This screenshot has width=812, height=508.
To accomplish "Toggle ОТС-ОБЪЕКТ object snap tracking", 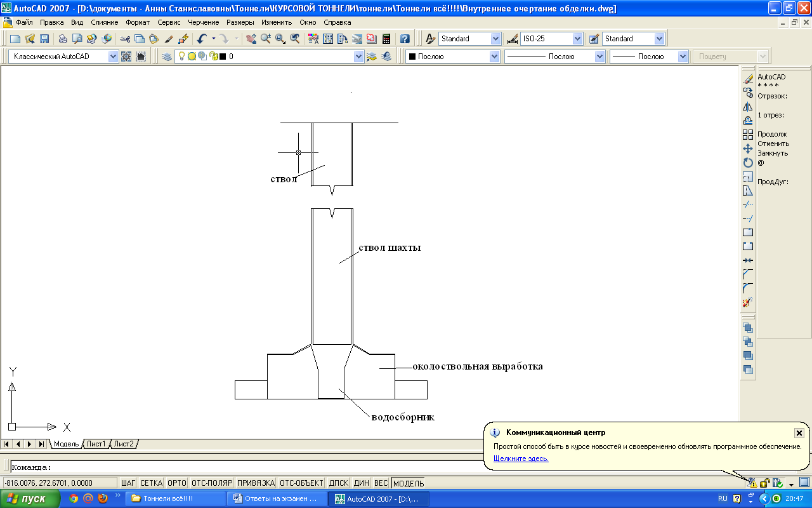I will [301, 483].
